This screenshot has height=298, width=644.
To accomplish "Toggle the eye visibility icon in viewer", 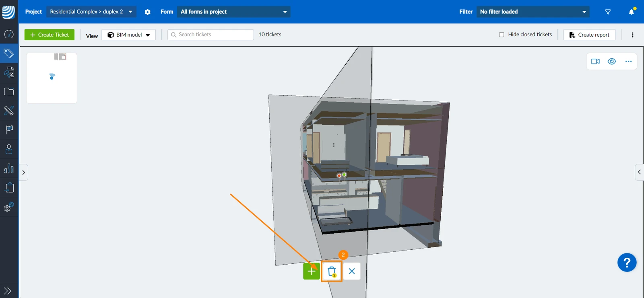I will point(612,62).
